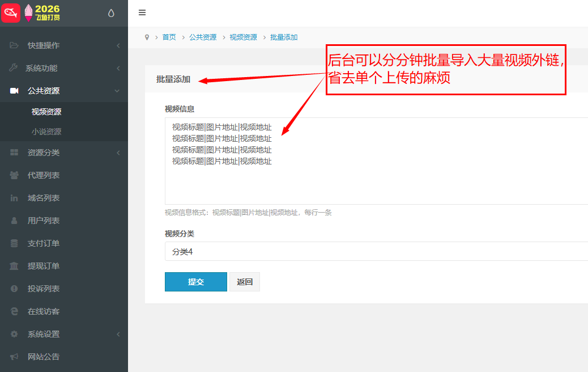588x372 pixels.
Task: Click the group icon beside 代理列表
Action: point(14,175)
